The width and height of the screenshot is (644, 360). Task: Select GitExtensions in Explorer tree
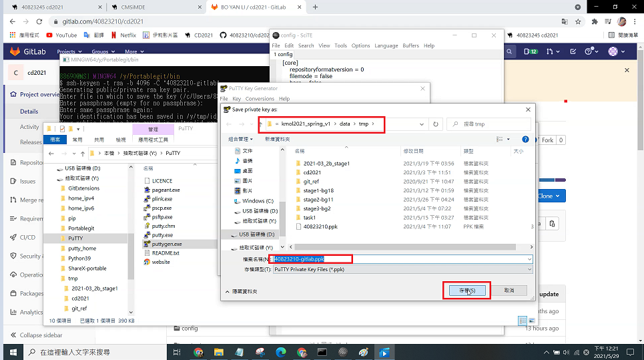point(83,188)
